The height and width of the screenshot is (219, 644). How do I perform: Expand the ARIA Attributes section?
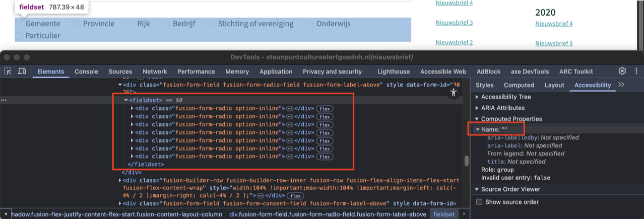(477, 108)
